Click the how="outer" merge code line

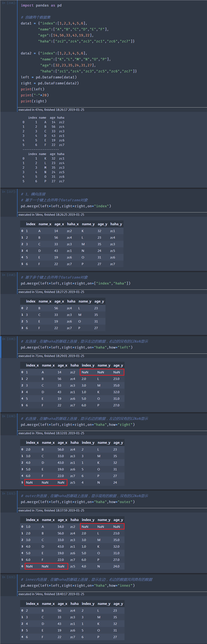tap(78, 501)
